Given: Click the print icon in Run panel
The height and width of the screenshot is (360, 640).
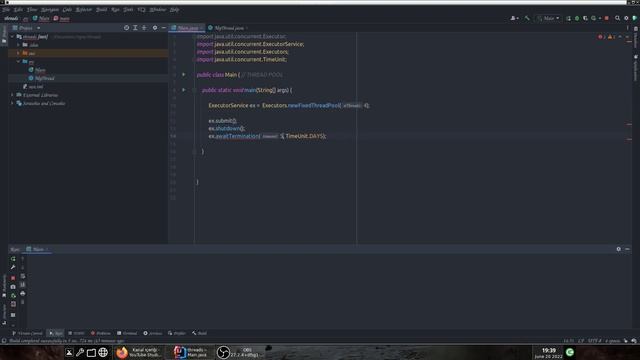Looking at the screenshot, I should click(22, 293).
